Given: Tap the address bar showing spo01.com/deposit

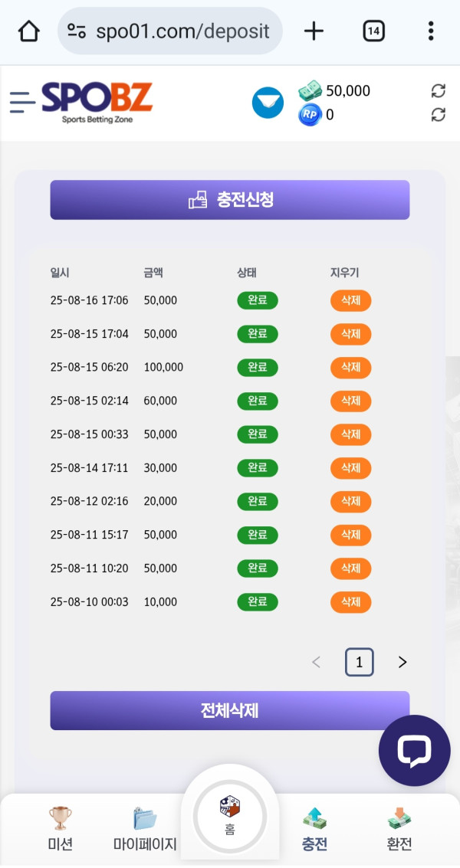Looking at the screenshot, I should 170,31.
